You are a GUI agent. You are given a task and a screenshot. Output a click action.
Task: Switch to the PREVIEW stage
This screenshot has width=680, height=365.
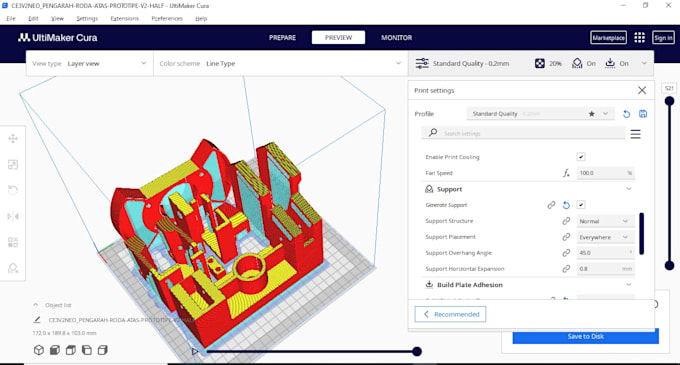(338, 38)
